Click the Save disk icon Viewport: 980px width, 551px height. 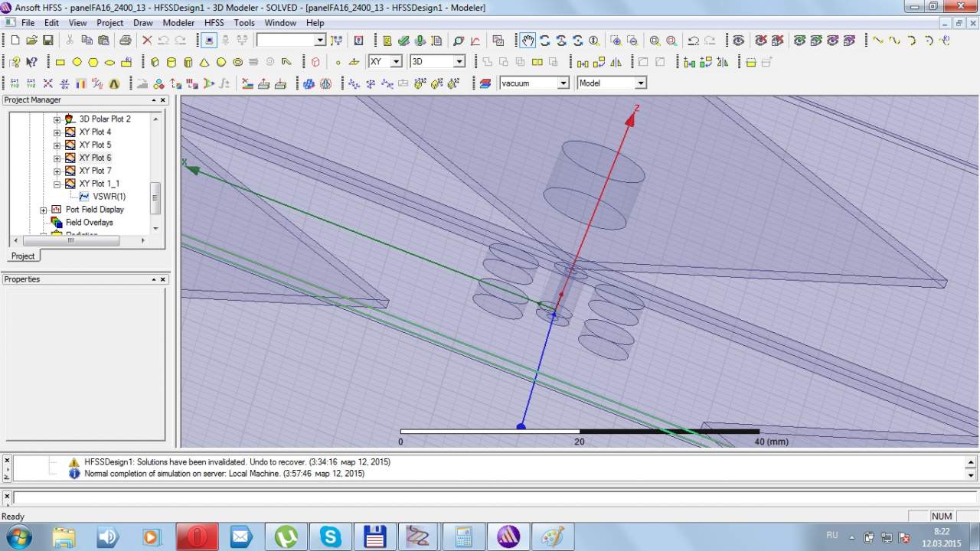click(x=47, y=41)
